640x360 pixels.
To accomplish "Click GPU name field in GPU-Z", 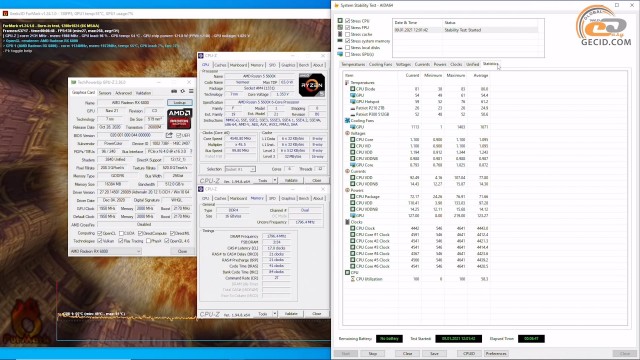I will click(131, 102).
